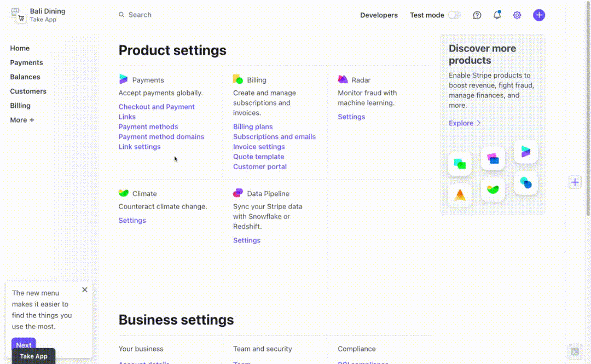Open Invoice settings link

(x=259, y=147)
